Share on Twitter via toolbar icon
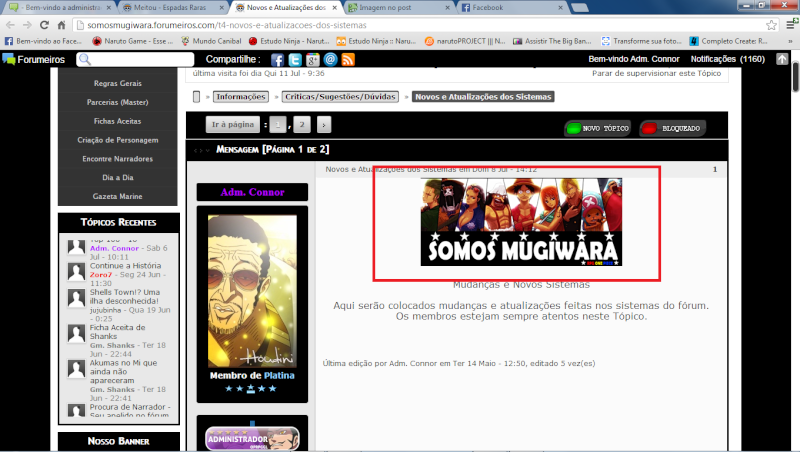 295,60
